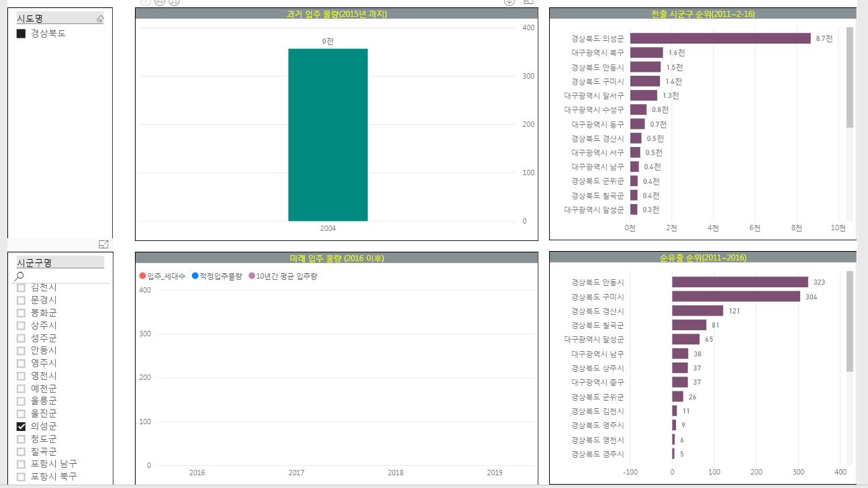Check the 문경시 checkbox
This screenshot has height=488, width=868.
[21, 300]
